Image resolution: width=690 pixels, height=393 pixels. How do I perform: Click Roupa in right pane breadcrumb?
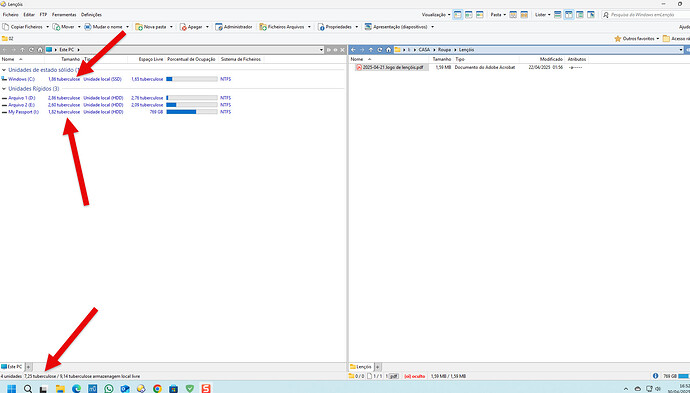tap(444, 50)
